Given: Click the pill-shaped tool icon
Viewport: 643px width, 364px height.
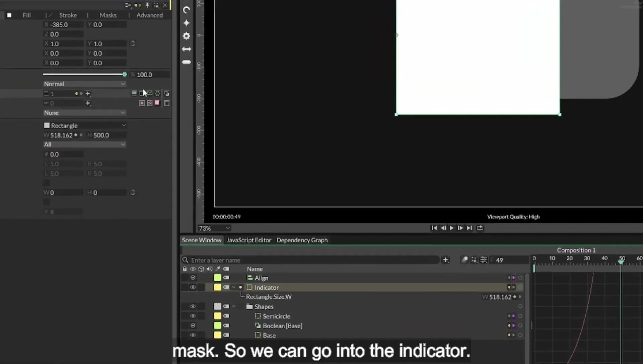Looking at the screenshot, I should point(187,62).
